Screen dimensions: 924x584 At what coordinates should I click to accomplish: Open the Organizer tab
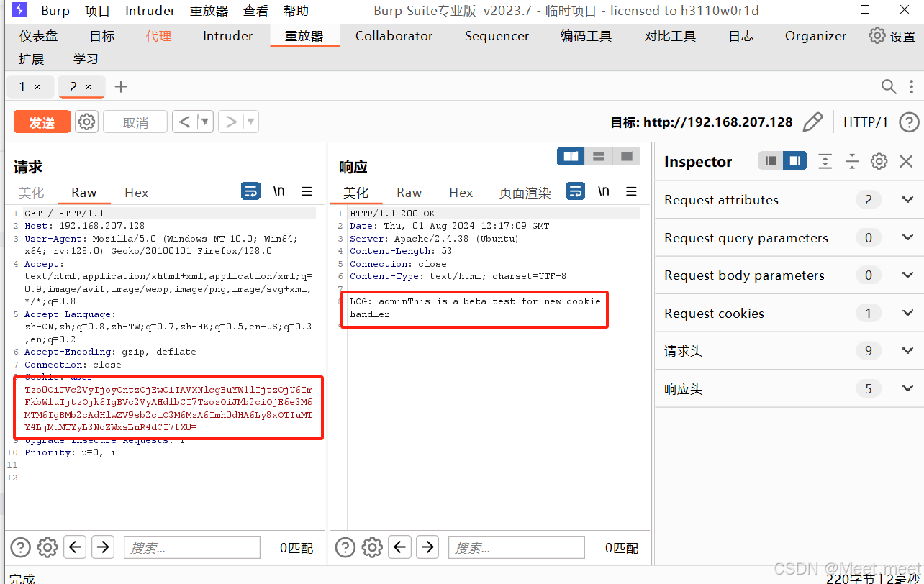[815, 36]
